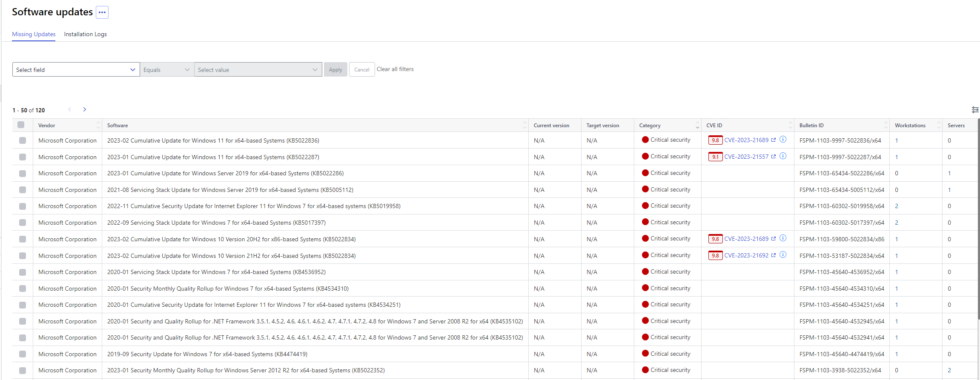Select the checkbox for the KB5022836 update
The height and width of the screenshot is (380, 980).
(23, 140)
